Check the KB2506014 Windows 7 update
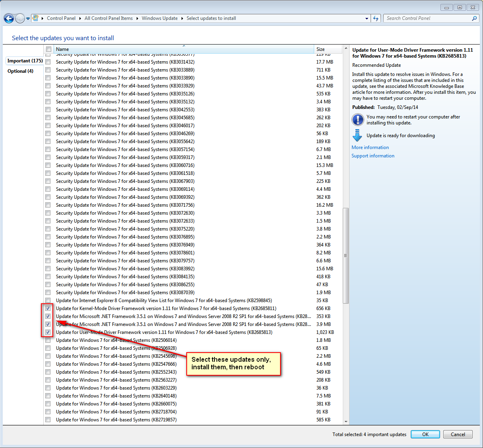 48,340
